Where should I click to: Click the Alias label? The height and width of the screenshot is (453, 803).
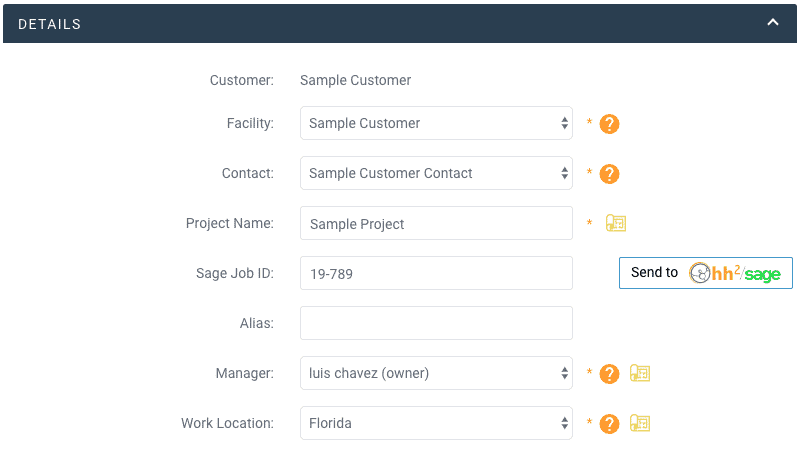[x=257, y=323]
